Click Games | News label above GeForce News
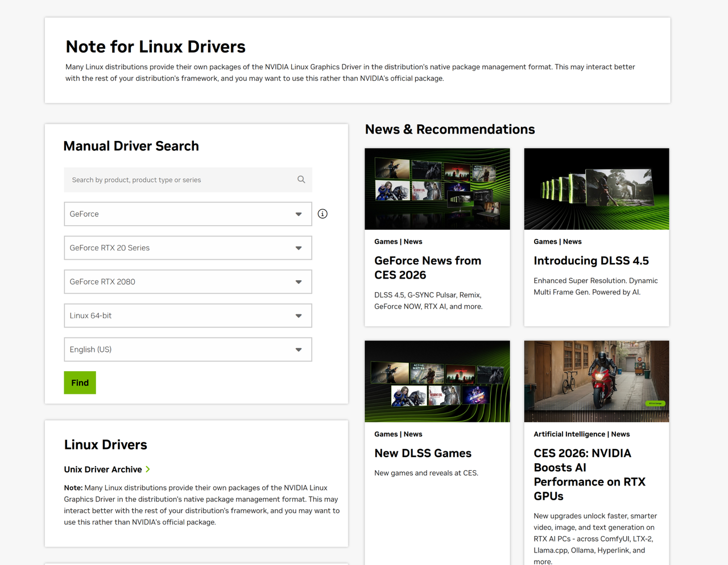The image size is (728, 565). click(x=398, y=242)
